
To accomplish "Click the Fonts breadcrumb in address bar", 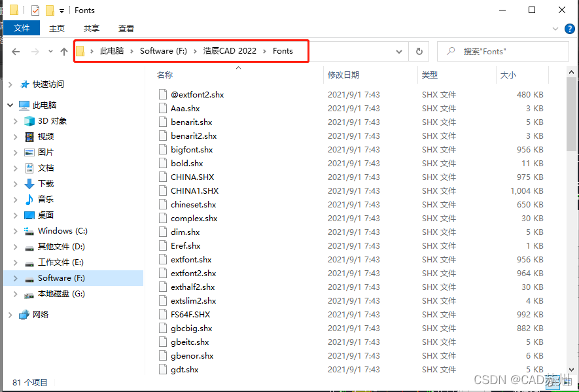I will (283, 51).
